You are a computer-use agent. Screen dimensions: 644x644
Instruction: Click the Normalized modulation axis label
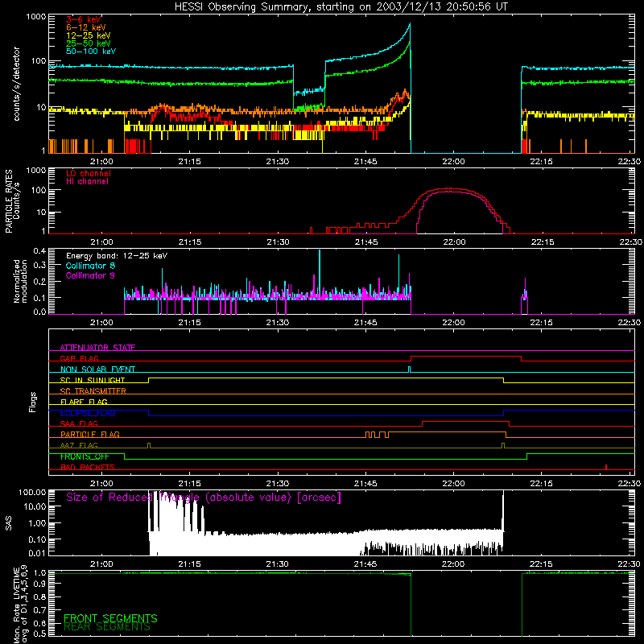[21, 281]
